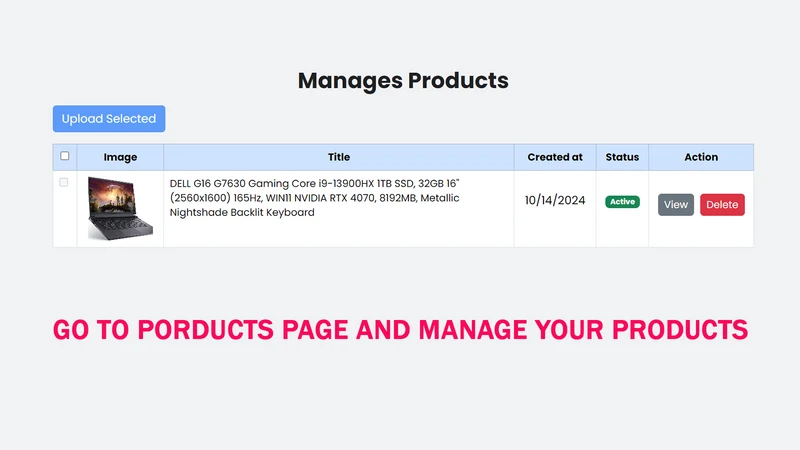Check the DELL G16 product row checkbox

click(64, 182)
